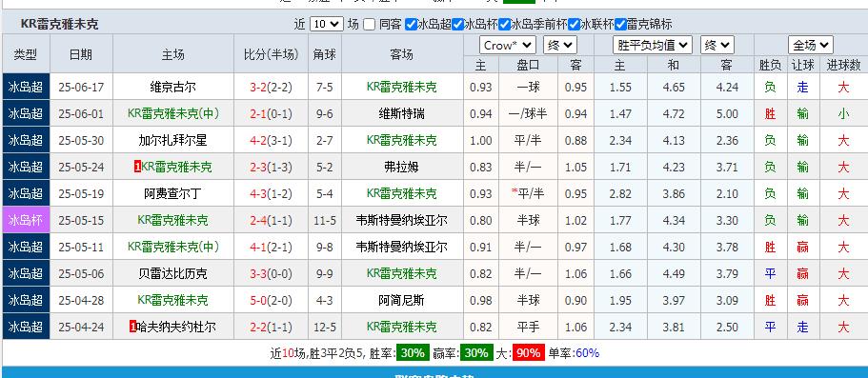Open the 终 dropdown beside Crow*

559,45
